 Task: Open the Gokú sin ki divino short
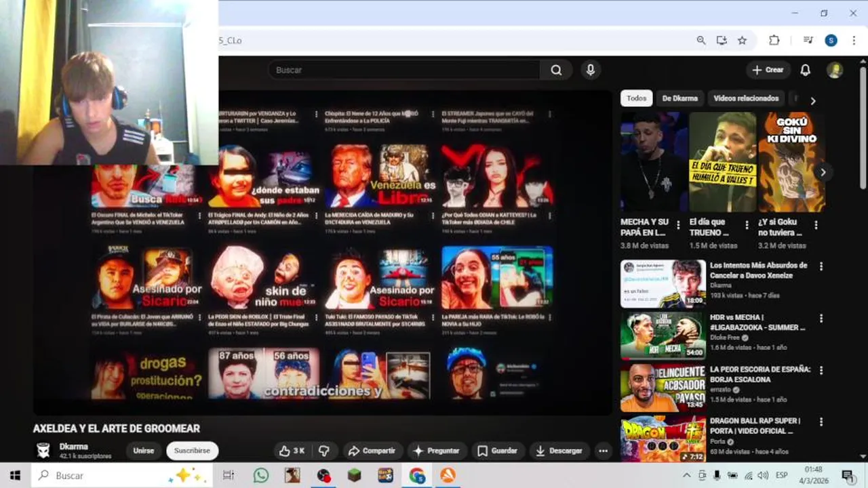point(791,162)
